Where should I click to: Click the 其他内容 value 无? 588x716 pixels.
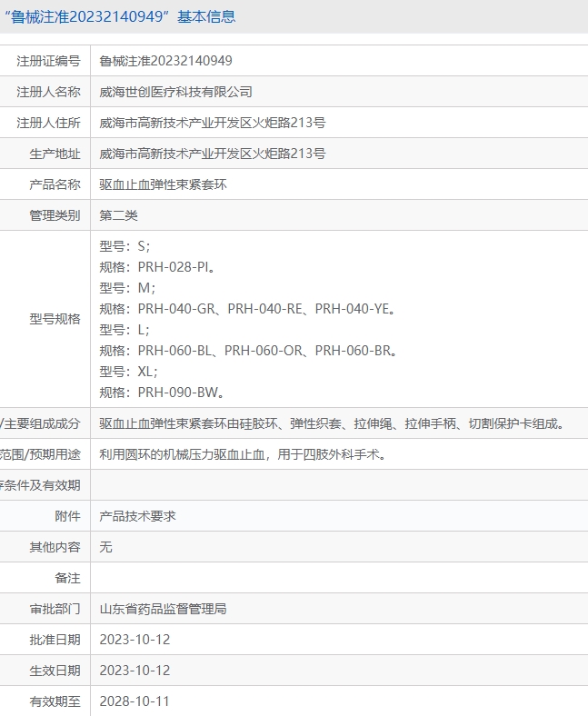tap(106, 547)
